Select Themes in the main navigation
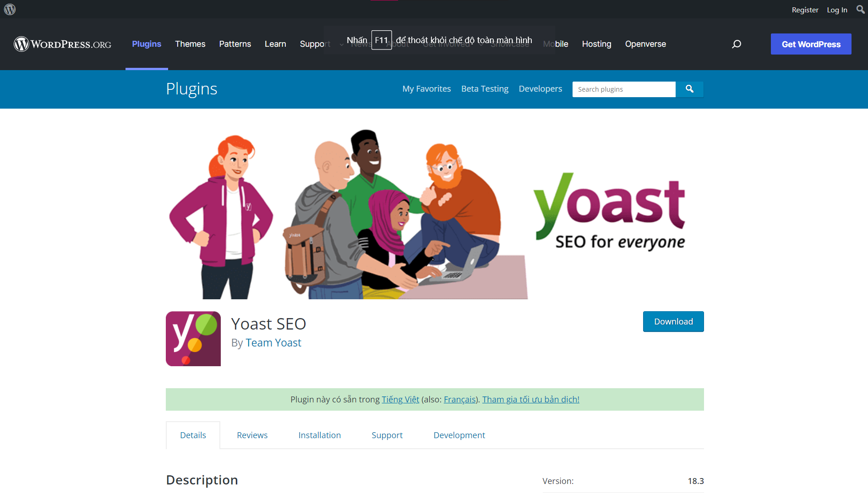868x495 pixels. click(x=190, y=44)
